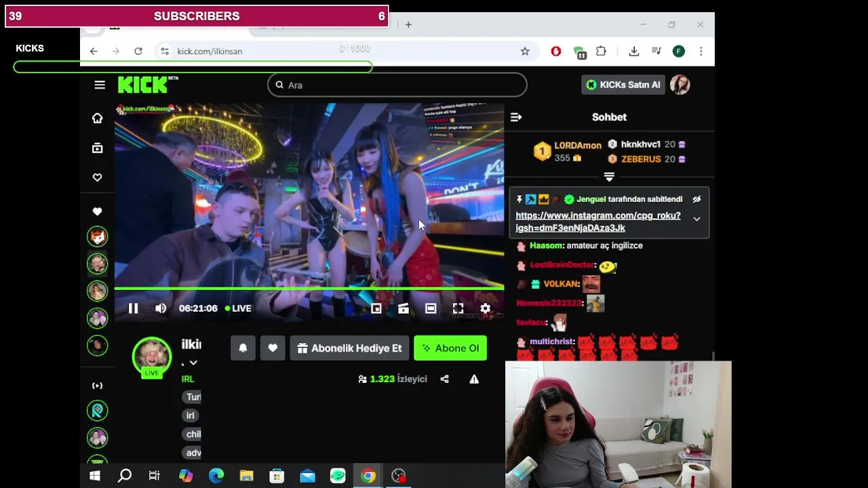Select the IRL category link
868x488 pixels.
[188, 379]
